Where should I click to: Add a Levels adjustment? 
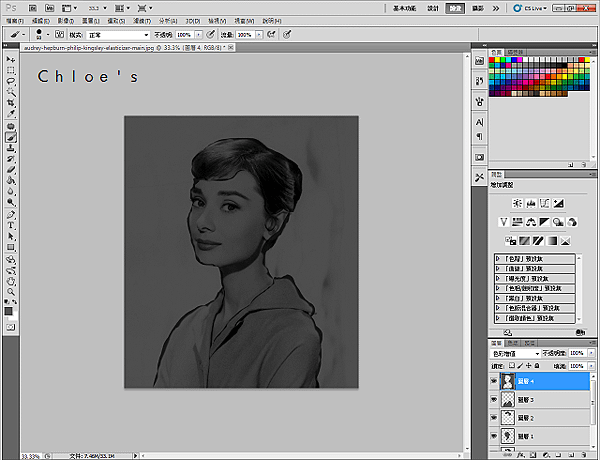click(531, 203)
